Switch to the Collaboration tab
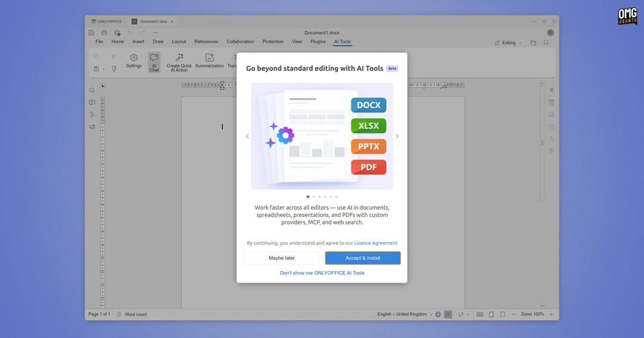Screen dimensions: 644x338 point(240,42)
